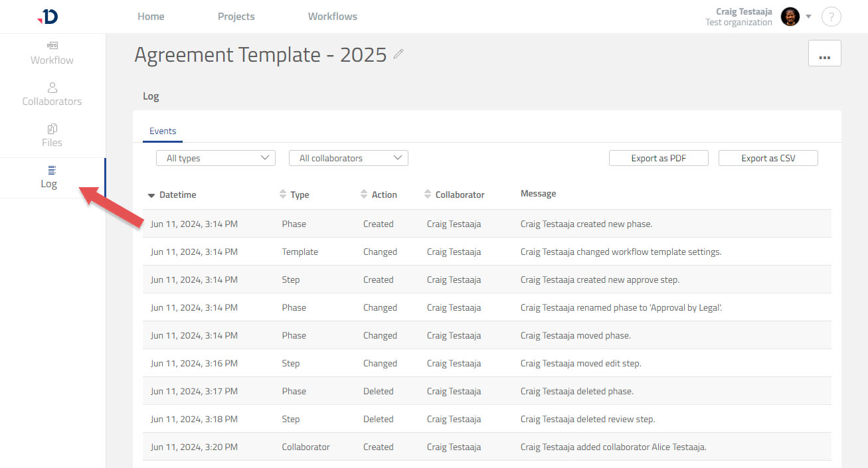Open help via the question mark icon
Image resolution: width=868 pixels, height=468 pixels.
pos(831,17)
